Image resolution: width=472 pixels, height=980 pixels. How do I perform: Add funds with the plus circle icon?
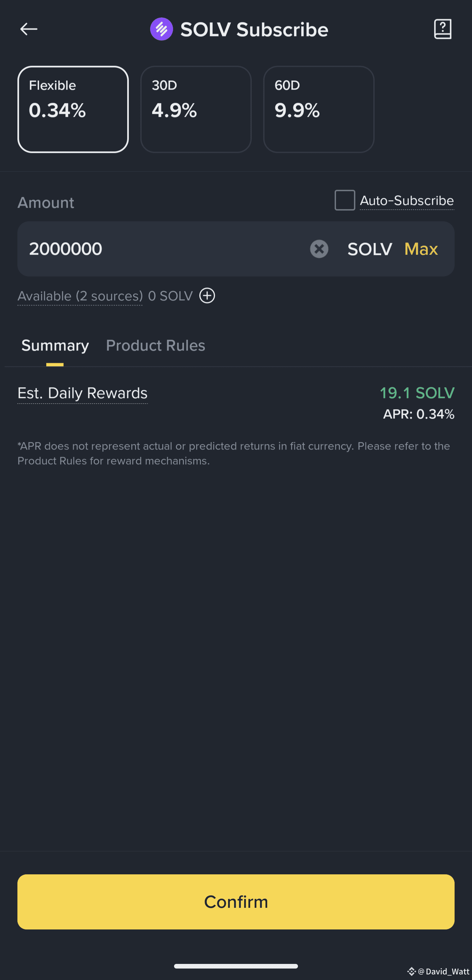[x=207, y=296]
